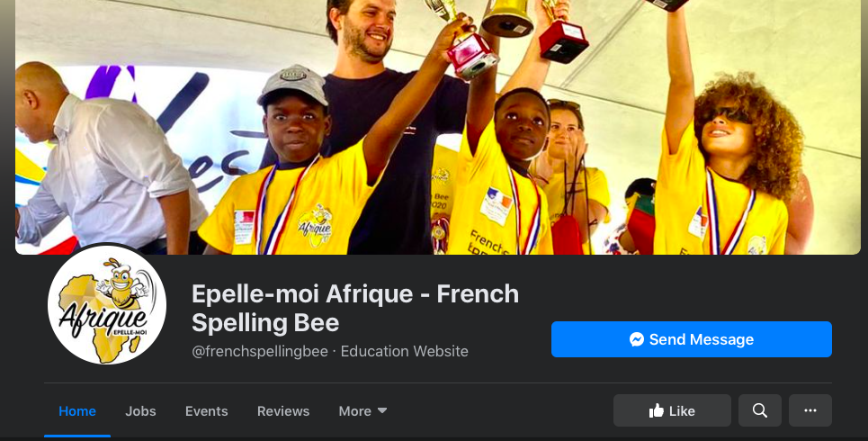Open the More tab dropdown label
The height and width of the screenshot is (441, 868).
[354, 411]
